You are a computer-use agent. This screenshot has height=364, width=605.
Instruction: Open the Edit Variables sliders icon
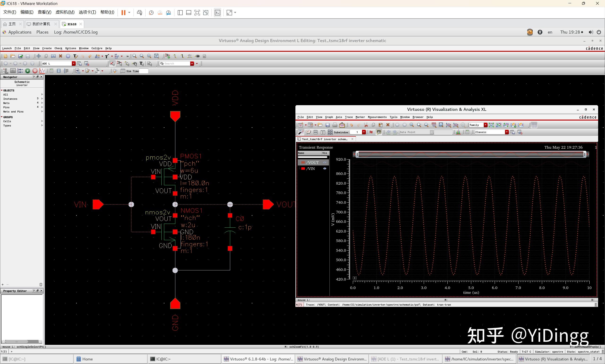[13, 71]
